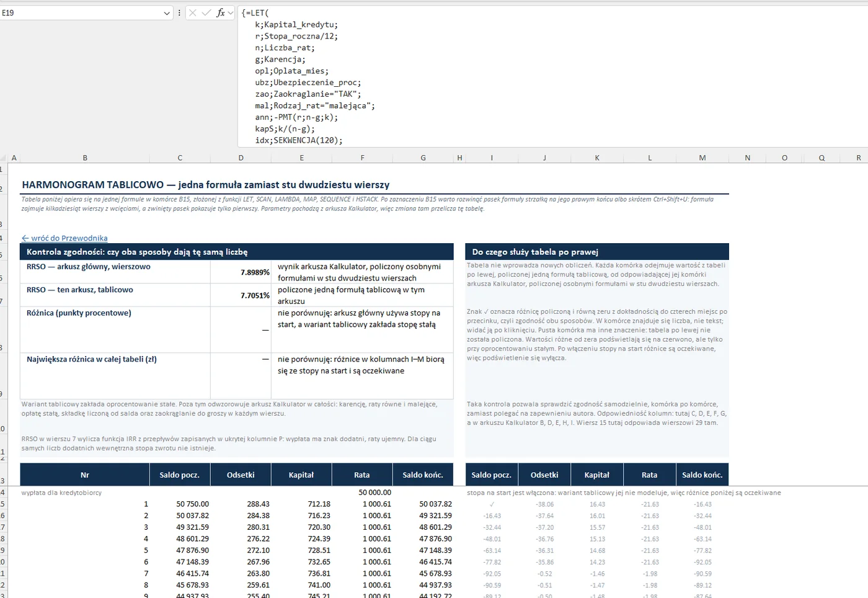Select the 14.23 difference cell

[597, 562]
